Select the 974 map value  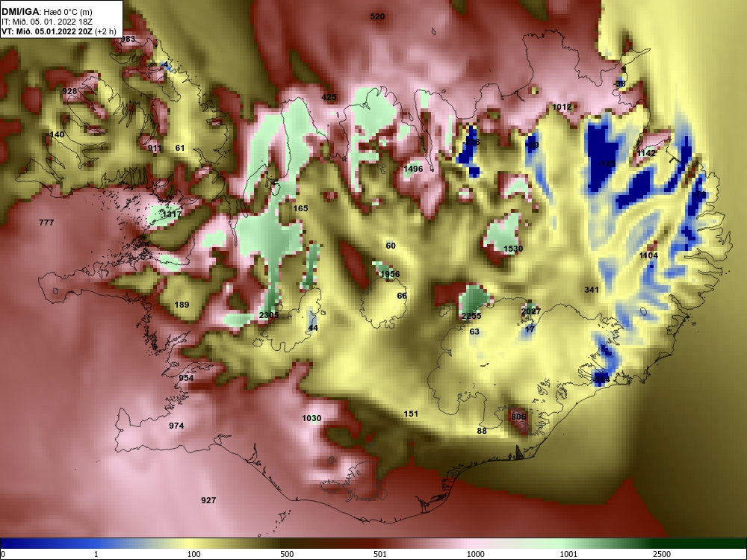[x=176, y=426]
